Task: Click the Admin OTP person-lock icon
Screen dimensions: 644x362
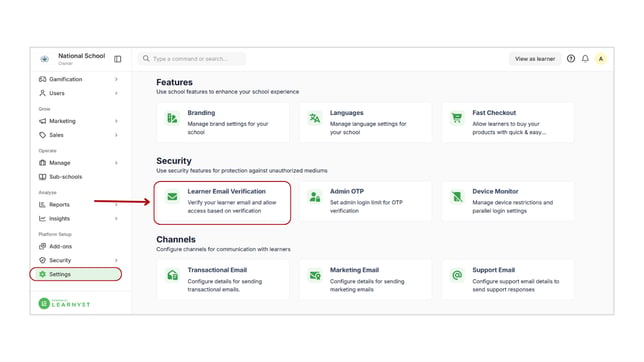Action: [315, 197]
